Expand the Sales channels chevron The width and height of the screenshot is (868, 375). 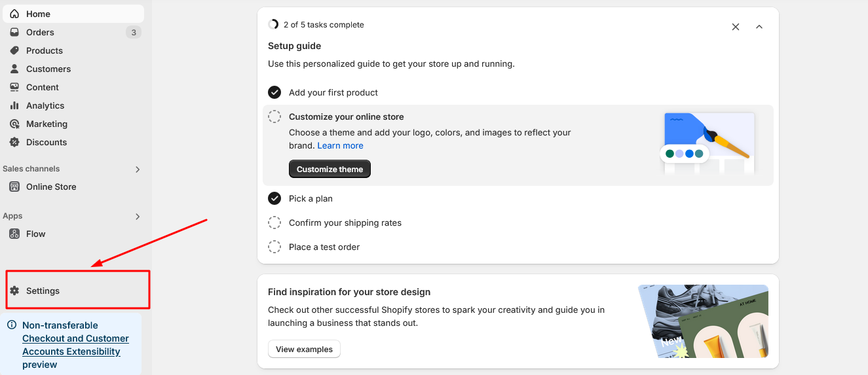point(138,169)
